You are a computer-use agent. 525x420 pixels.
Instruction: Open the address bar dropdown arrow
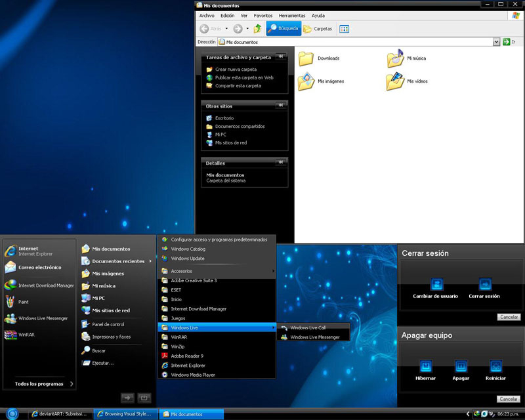(x=496, y=42)
